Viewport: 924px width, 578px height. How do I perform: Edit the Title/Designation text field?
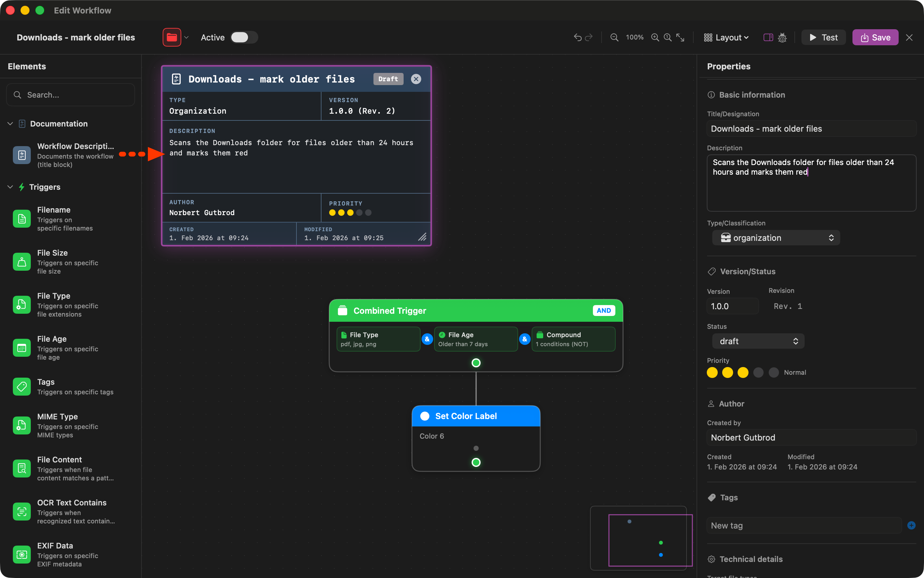coord(811,129)
